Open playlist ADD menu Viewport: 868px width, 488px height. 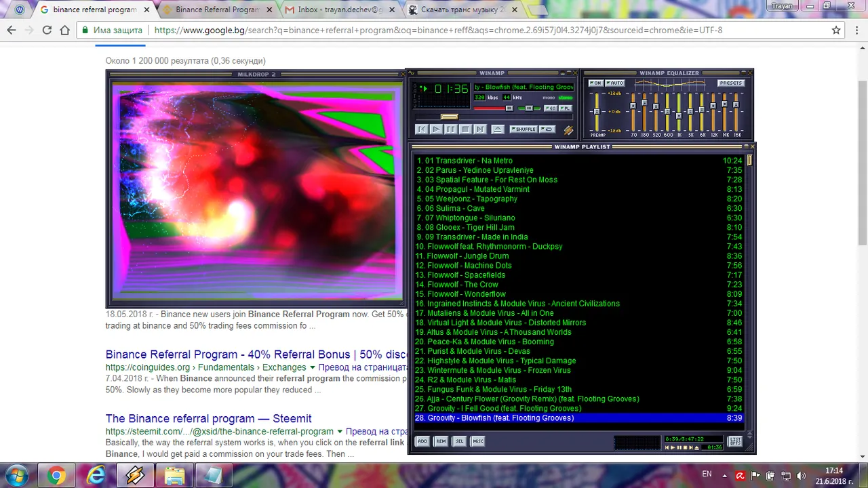(422, 441)
